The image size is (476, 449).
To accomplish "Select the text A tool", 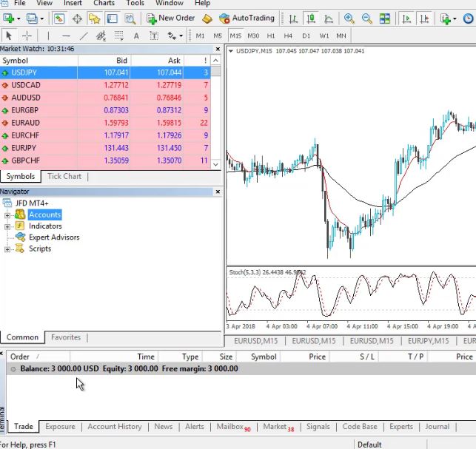I will pos(136,36).
